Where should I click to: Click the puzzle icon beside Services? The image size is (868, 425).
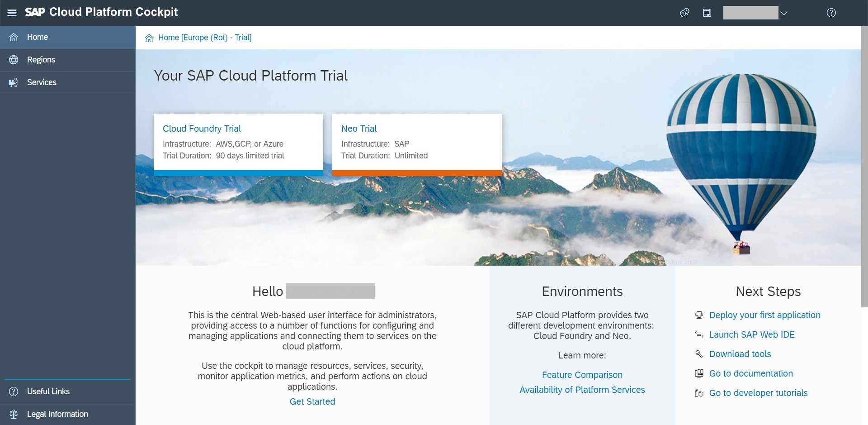14,82
